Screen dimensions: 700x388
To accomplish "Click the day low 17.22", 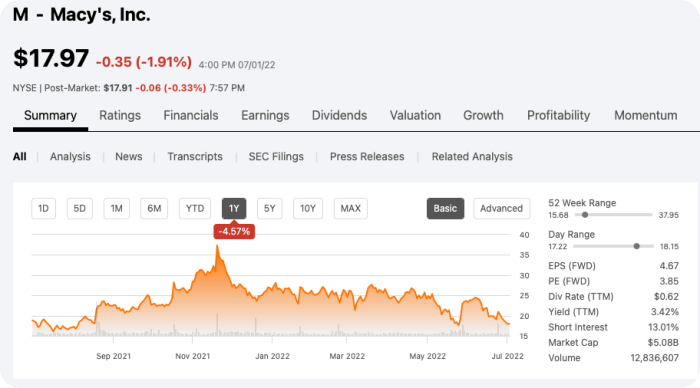I will pyautogui.click(x=558, y=246).
